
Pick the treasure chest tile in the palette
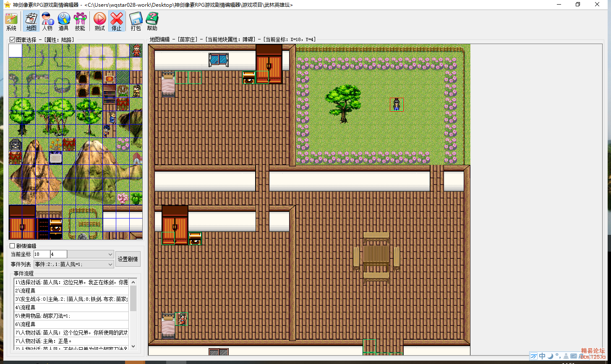[56, 225]
